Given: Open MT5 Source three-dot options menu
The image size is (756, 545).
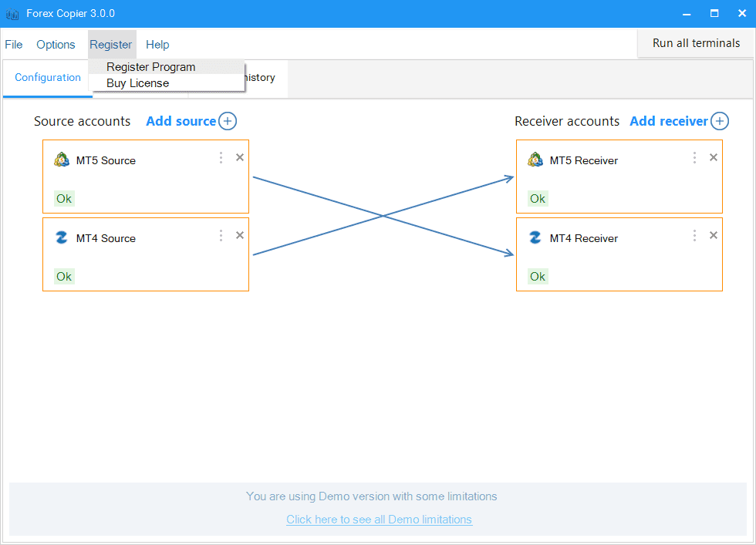Looking at the screenshot, I should [x=221, y=157].
